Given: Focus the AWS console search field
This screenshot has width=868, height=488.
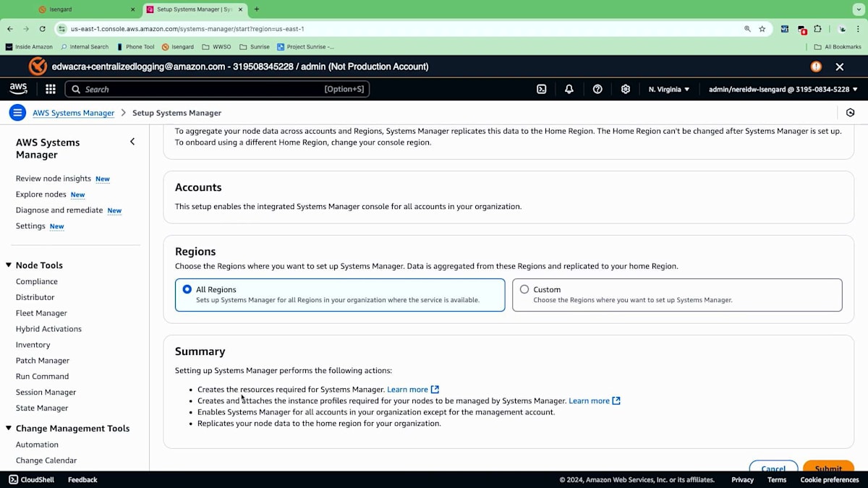Looking at the screenshot, I should 217,89.
